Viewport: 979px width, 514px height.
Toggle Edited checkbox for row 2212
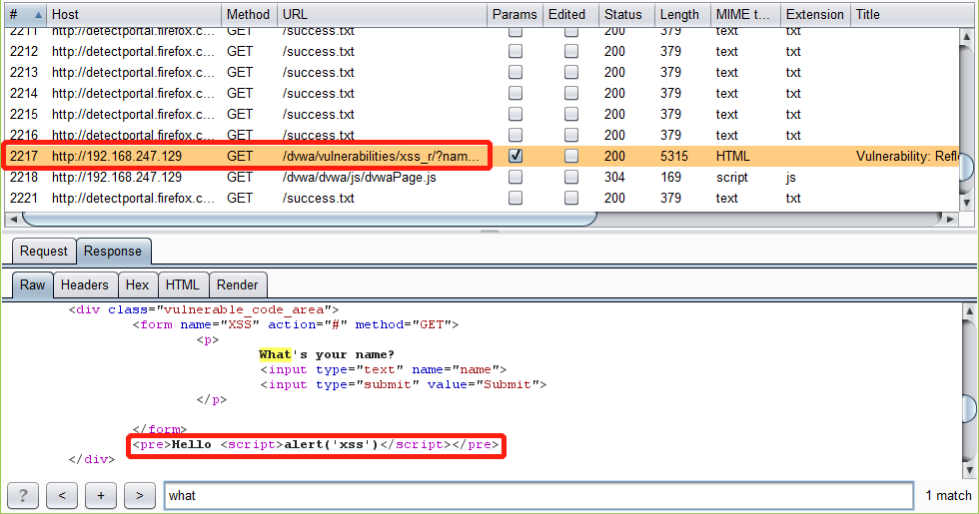571,51
